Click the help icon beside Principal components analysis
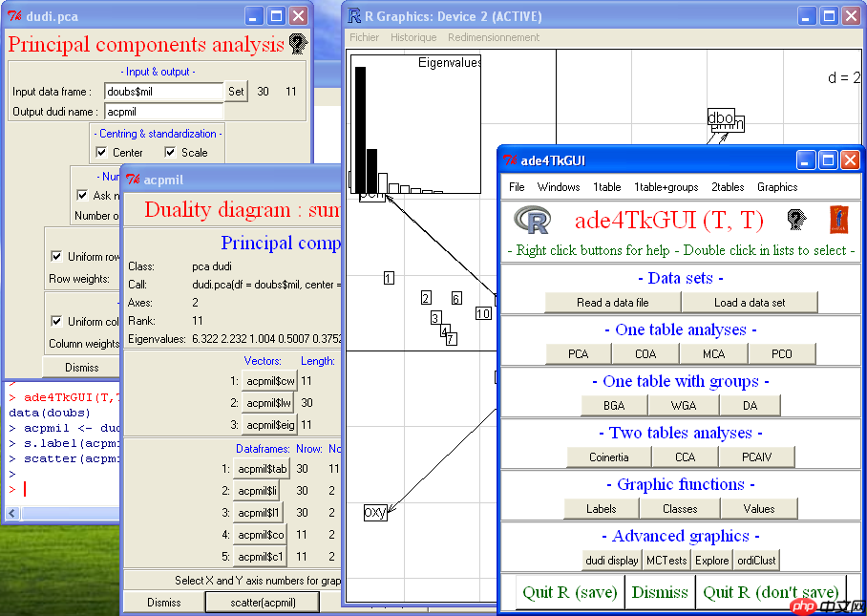This screenshot has height=616, width=867. tap(298, 44)
